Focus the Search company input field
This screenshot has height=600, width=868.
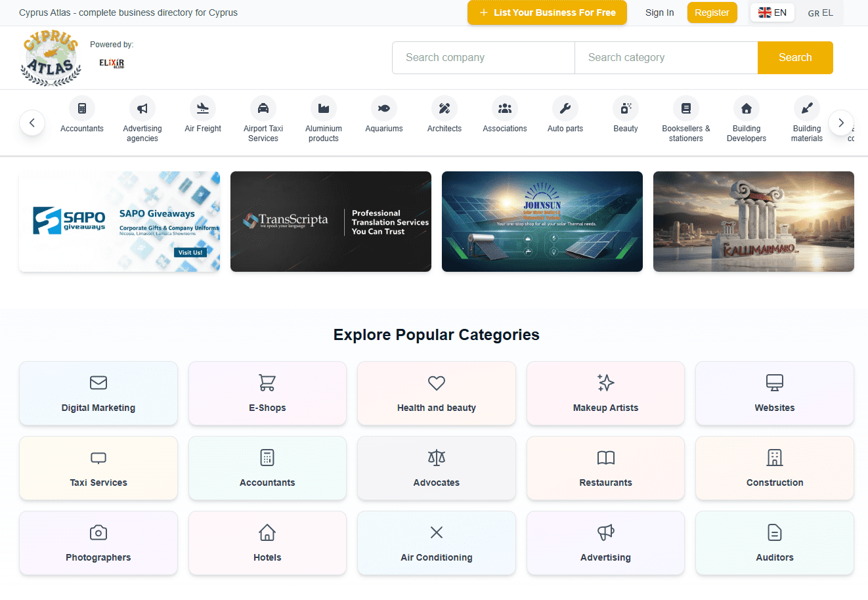483,58
